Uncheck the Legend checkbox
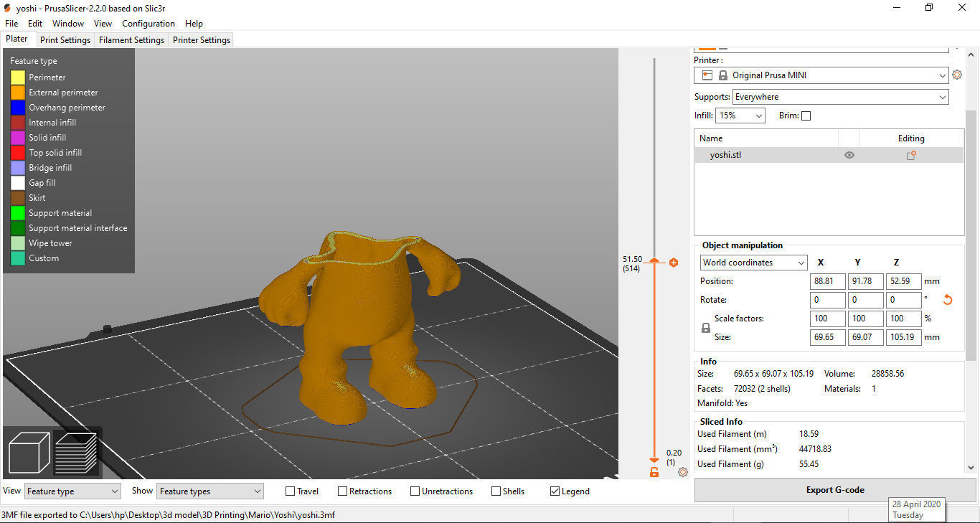 click(x=555, y=491)
